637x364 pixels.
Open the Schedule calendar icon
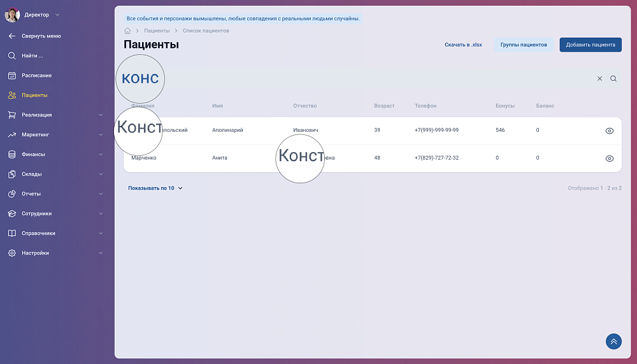coord(12,76)
